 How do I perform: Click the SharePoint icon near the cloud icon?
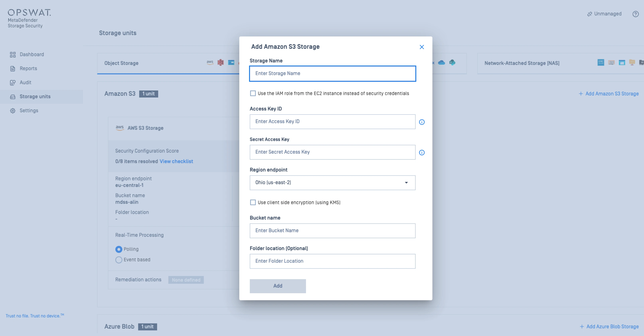click(x=452, y=62)
